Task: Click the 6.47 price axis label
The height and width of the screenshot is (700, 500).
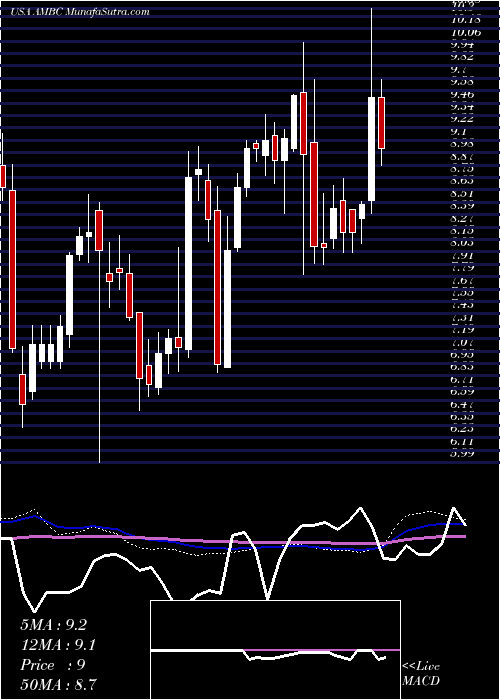Action: pyautogui.click(x=462, y=404)
